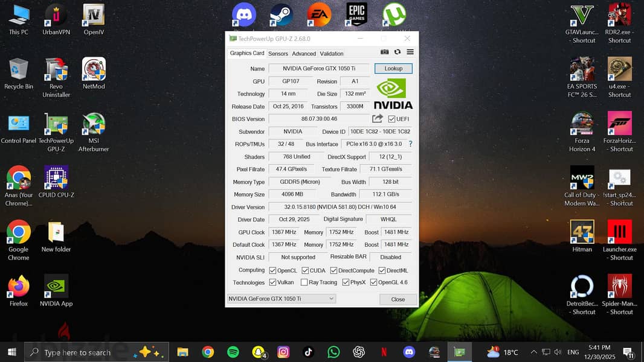This screenshot has width=644, height=362.
Task: Select the MSI Afterburner desktop icon
Action: tap(94, 132)
